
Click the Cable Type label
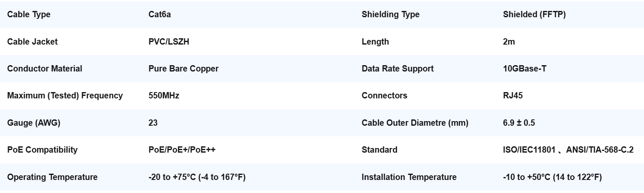coord(29,14)
